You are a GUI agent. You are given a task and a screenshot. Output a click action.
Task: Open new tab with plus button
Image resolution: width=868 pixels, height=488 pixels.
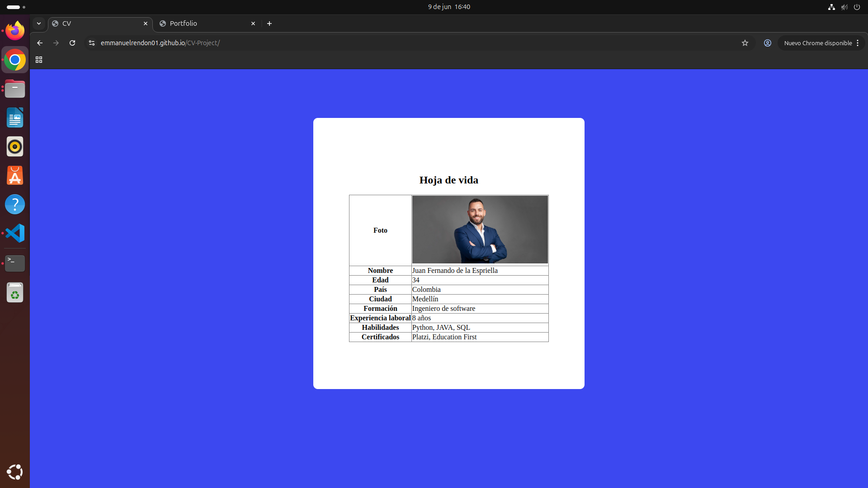(x=269, y=23)
